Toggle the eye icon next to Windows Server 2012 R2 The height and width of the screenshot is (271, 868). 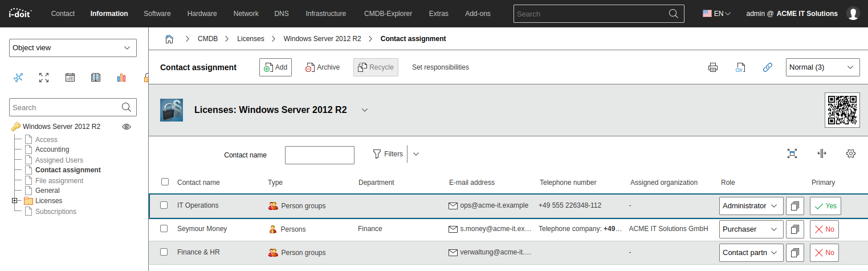(x=127, y=127)
